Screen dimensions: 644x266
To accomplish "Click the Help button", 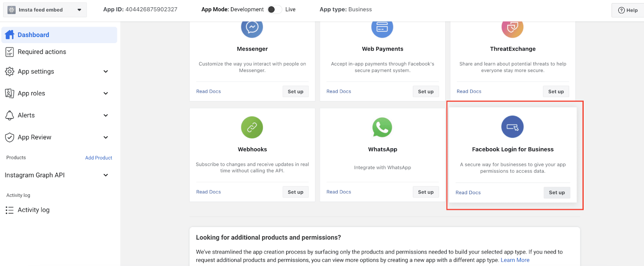I will [628, 10].
